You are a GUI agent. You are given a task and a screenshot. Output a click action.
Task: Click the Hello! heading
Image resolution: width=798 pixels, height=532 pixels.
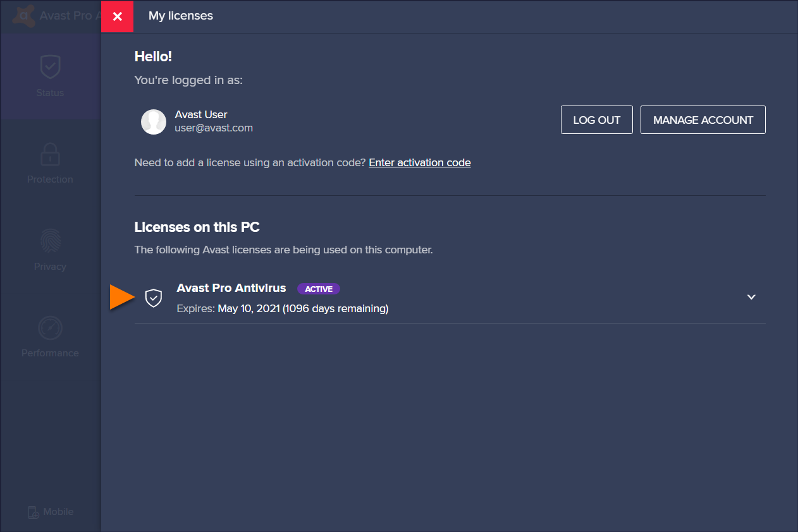[154, 56]
